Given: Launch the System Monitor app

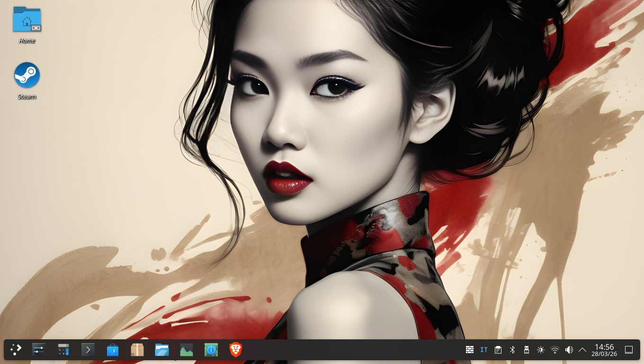Looking at the screenshot, I should [x=187, y=350].
